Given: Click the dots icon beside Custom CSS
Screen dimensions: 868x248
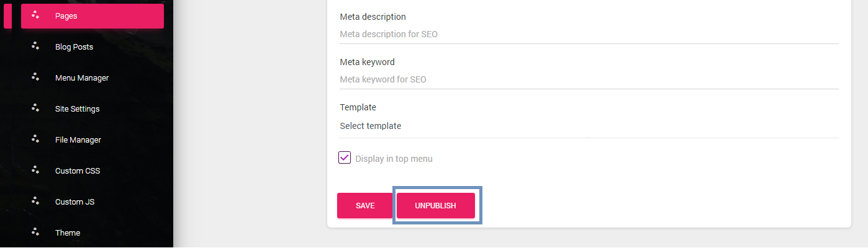Looking at the screenshot, I should [x=35, y=170].
